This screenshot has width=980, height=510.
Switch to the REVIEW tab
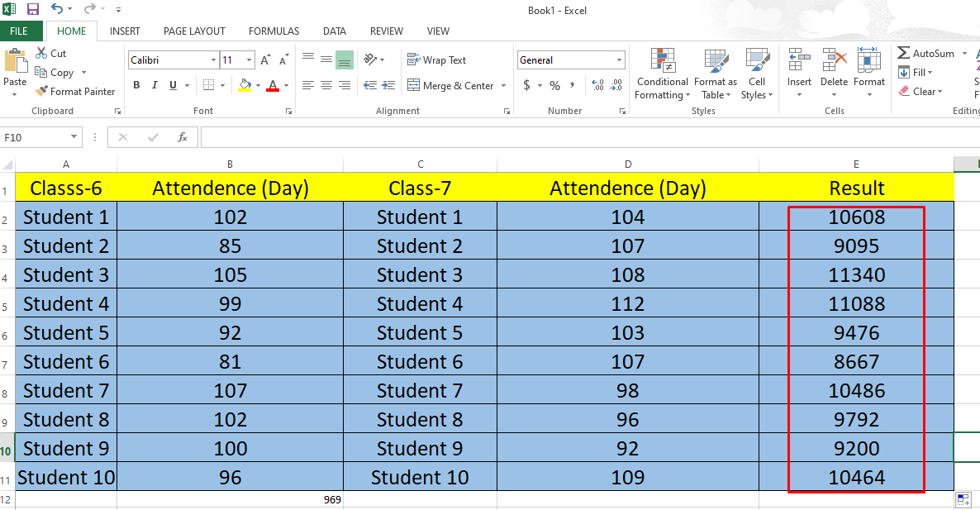[386, 31]
